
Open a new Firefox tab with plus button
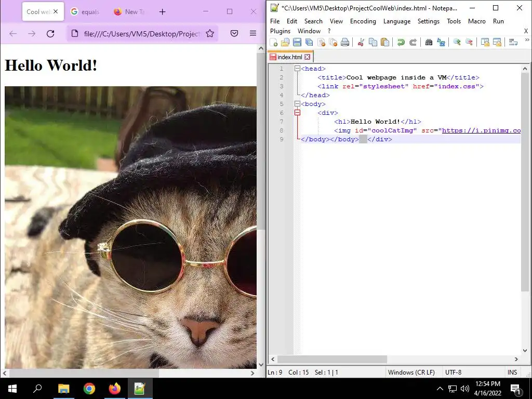click(162, 12)
